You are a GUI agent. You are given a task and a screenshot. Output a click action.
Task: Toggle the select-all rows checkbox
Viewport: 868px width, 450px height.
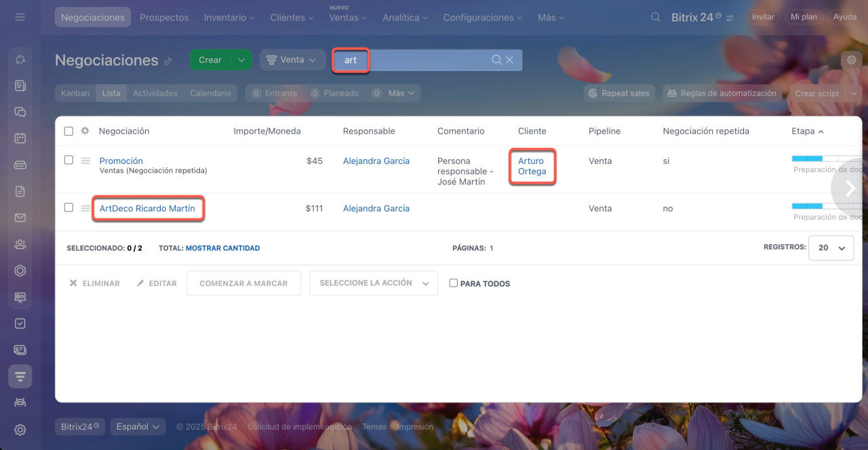pos(68,131)
